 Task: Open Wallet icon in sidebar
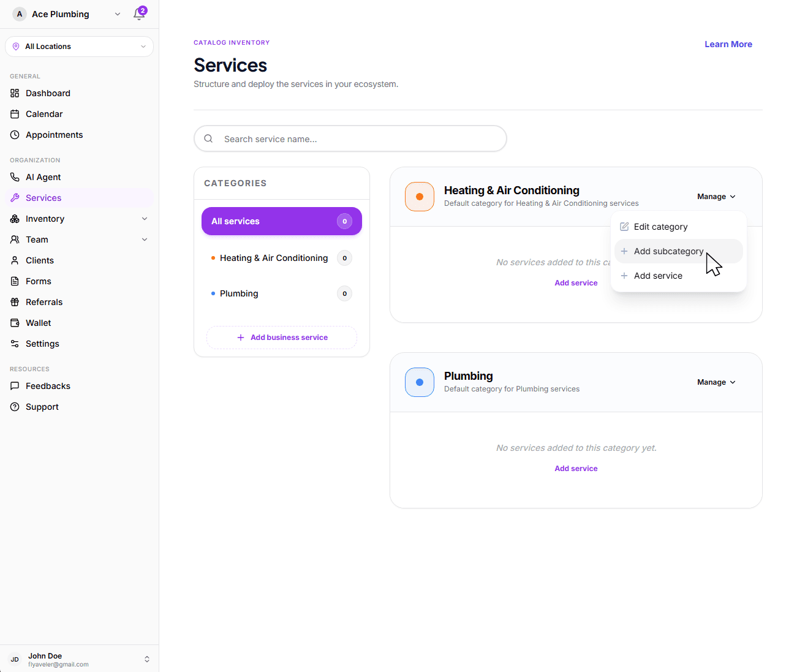click(x=15, y=323)
